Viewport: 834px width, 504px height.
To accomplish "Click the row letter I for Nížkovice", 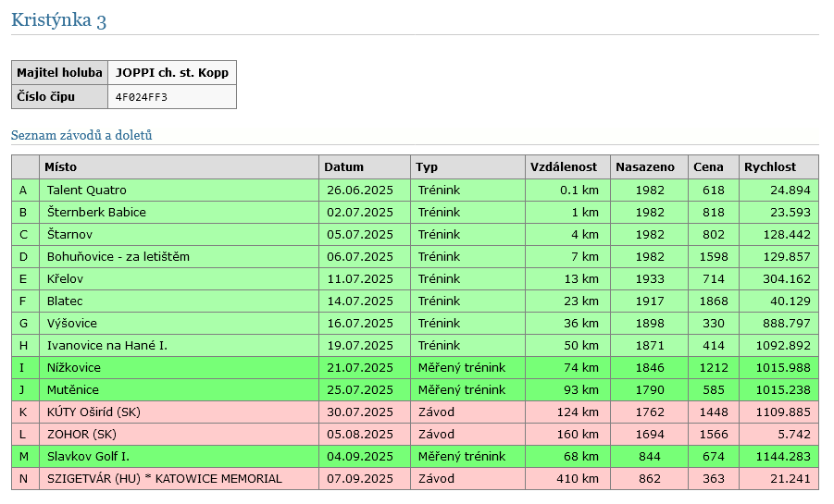I will click(x=24, y=368).
